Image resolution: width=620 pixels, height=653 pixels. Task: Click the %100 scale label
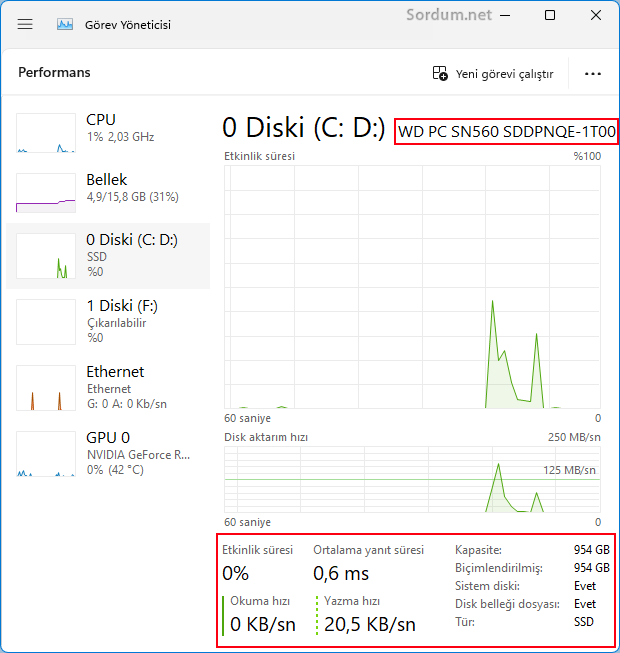click(587, 156)
